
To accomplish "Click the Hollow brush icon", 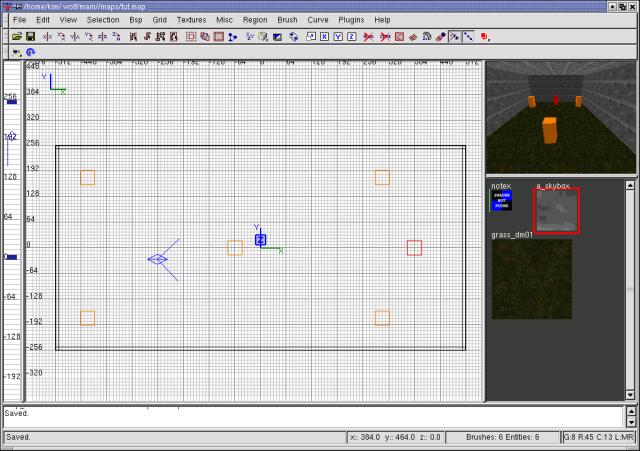I will coord(219,37).
